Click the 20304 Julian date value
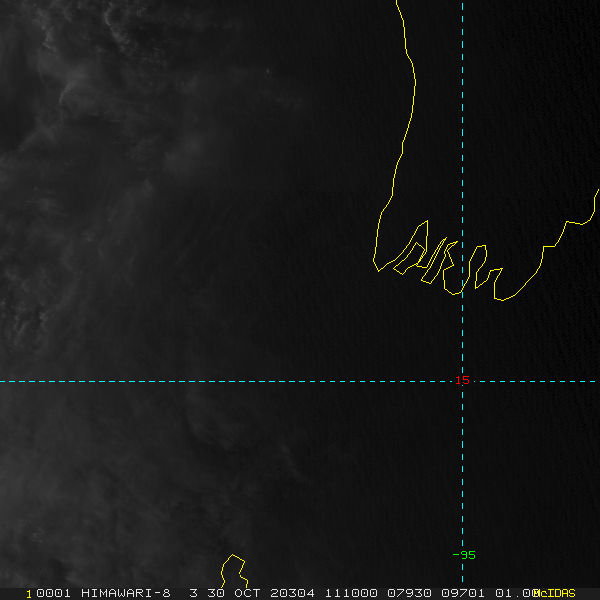 [292, 593]
